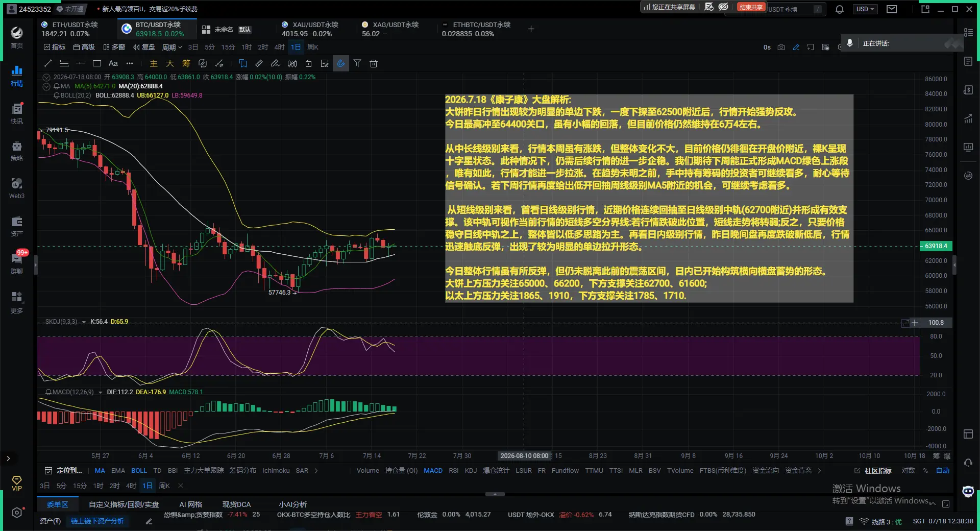
Task: Click the 主 indicator button
Action: pos(154,63)
